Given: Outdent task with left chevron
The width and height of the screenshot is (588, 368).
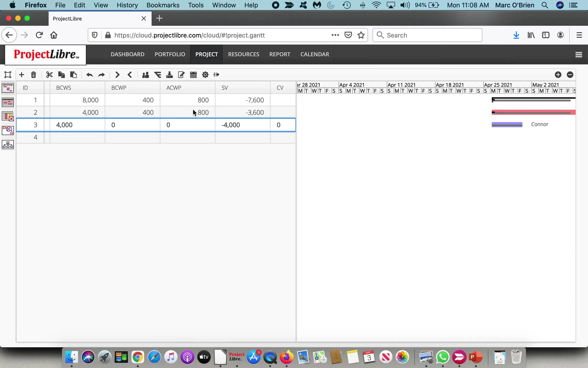Looking at the screenshot, I should [x=129, y=75].
